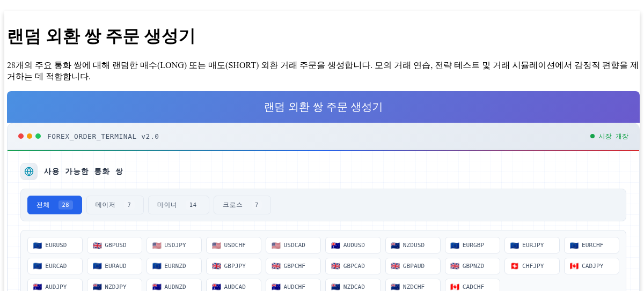Click the NZDJPY pair chip
This screenshot has width=644, height=291.
(x=114, y=285)
